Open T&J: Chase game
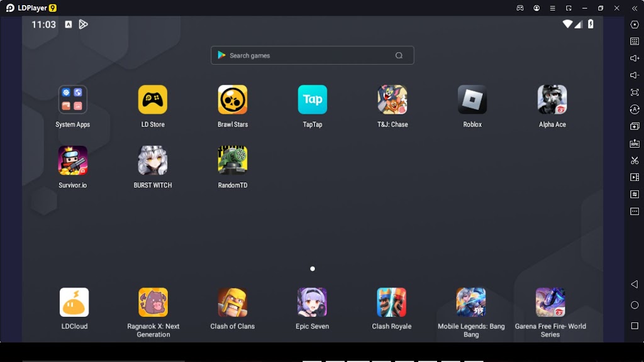 pos(392,99)
